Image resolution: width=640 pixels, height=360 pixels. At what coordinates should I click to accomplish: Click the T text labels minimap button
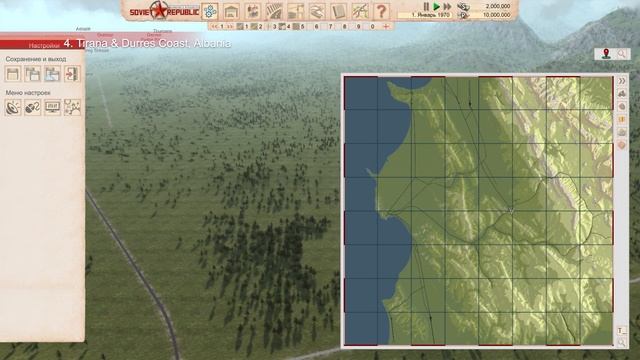click(x=621, y=331)
